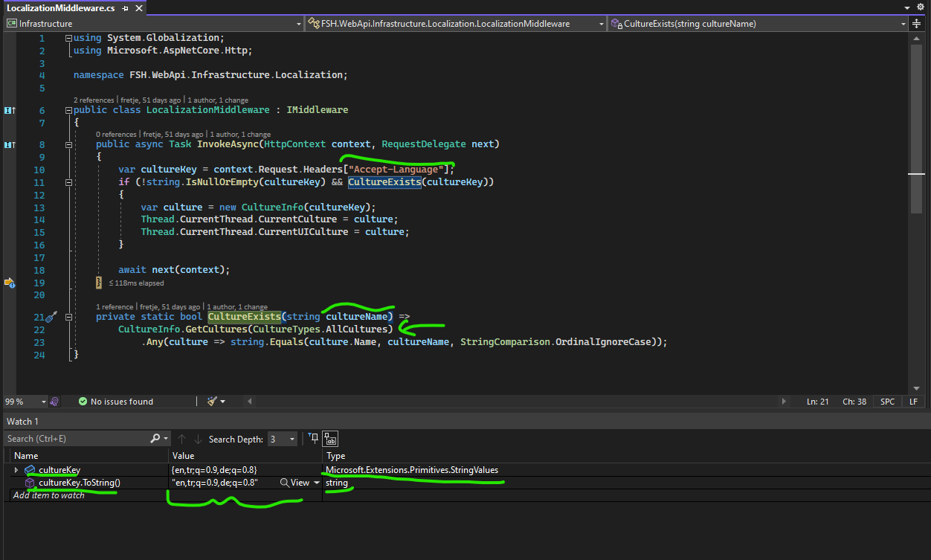Click the Watch search magnifier icon
This screenshot has height=560, width=931.
point(155,439)
